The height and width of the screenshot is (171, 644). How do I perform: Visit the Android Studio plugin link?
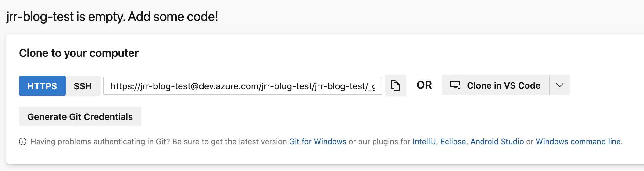[x=497, y=142]
